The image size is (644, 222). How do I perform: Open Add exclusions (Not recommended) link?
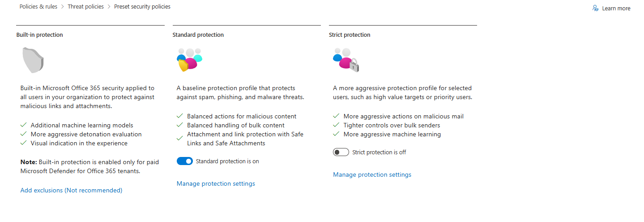pyautogui.click(x=71, y=190)
